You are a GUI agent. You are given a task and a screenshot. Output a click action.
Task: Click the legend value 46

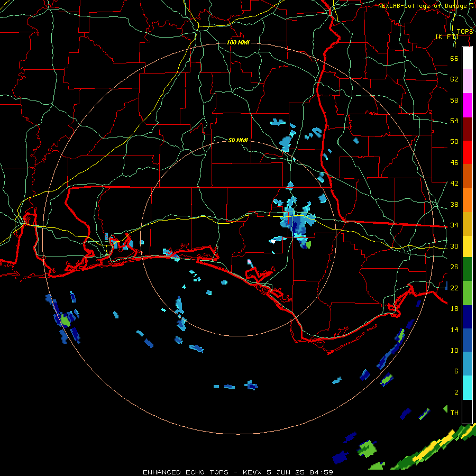[x=454, y=163]
